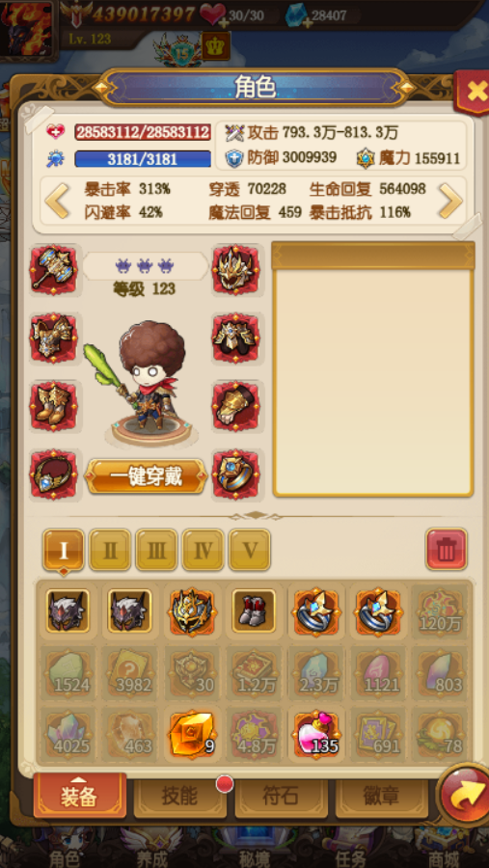
Task: Select the equipped gloves slot
Action: (x=236, y=406)
